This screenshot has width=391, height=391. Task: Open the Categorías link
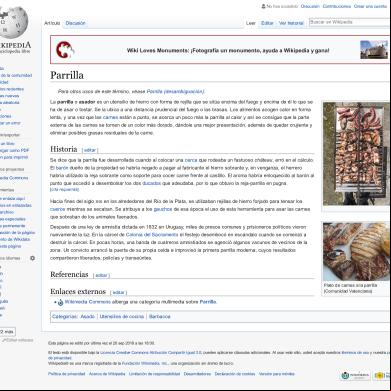tap(64, 316)
